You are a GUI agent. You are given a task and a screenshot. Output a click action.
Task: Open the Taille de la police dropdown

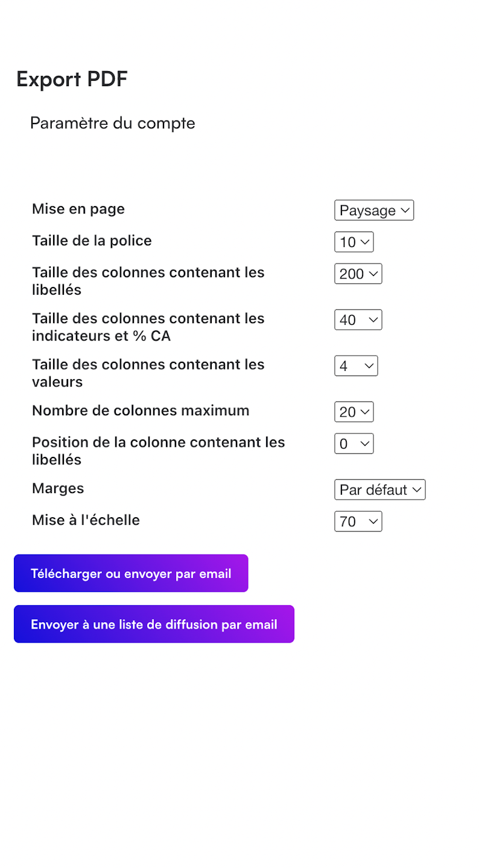pyautogui.click(x=354, y=242)
